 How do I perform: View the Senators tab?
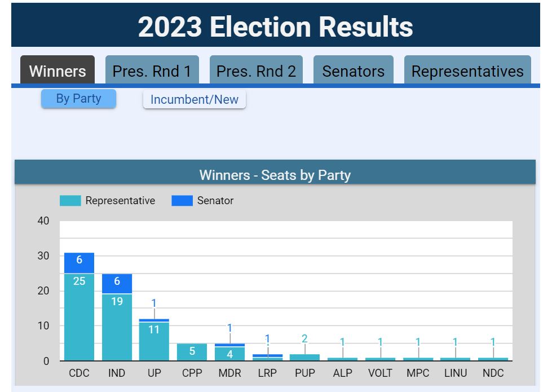(x=353, y=71)
